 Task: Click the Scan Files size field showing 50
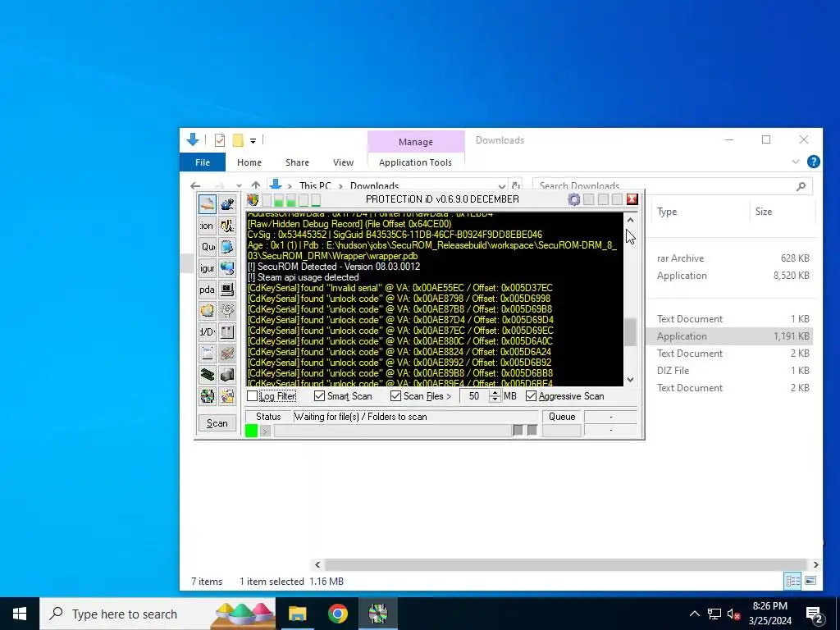click(474, 396)
